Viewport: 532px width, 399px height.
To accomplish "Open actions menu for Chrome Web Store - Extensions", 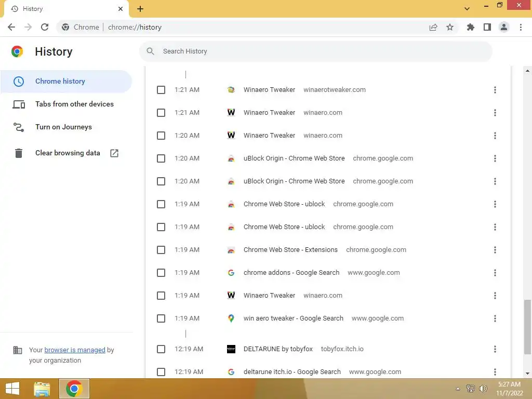I will pyautogui.click(x=495, y=250).
